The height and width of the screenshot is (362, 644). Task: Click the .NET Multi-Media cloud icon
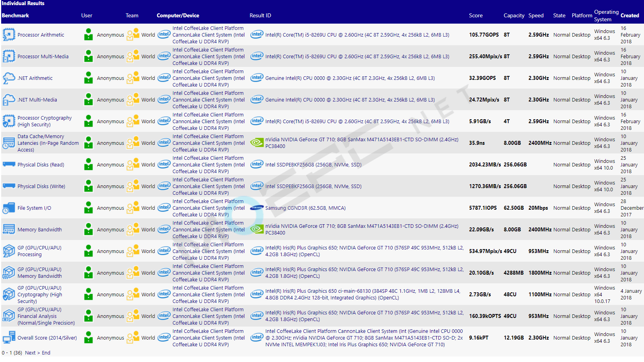(9, 100)
